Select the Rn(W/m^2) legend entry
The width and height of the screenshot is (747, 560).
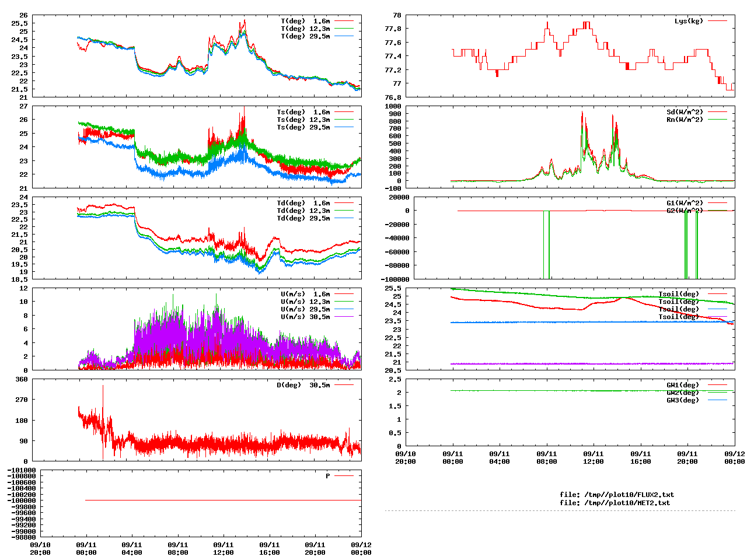tap(685, 120)
